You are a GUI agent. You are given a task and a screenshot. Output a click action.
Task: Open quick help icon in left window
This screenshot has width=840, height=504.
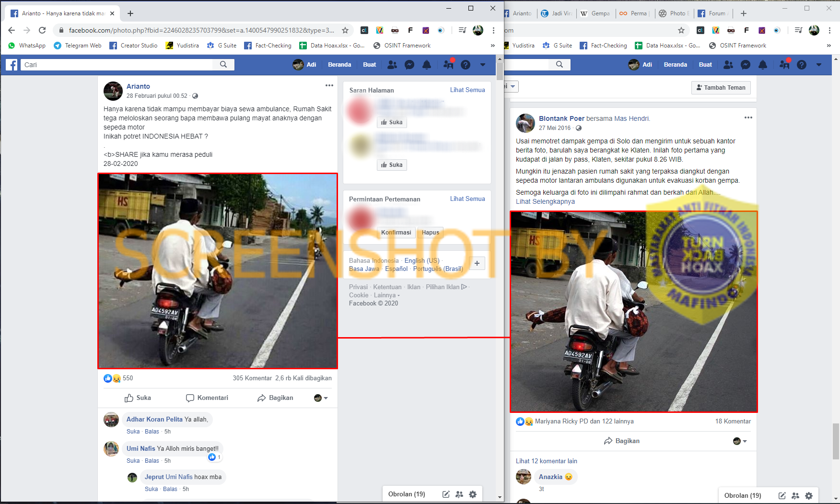click(466, 65)
